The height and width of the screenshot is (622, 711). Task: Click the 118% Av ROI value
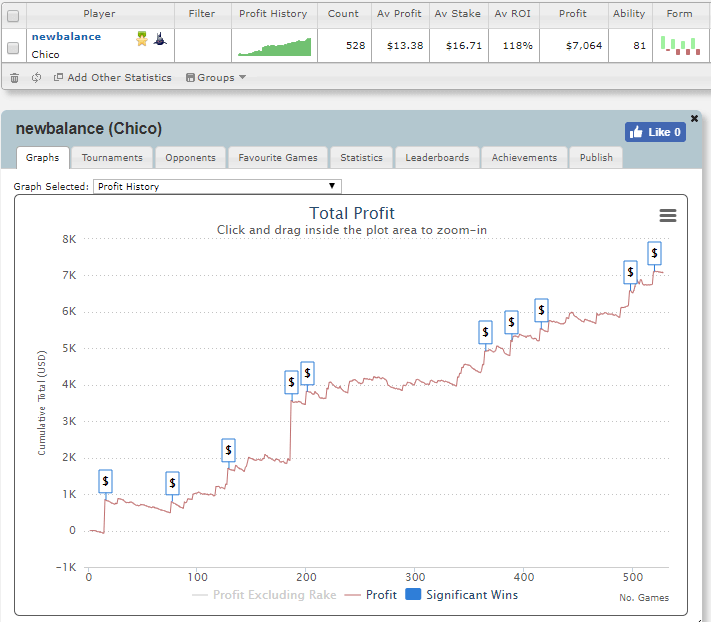[517, 46]
